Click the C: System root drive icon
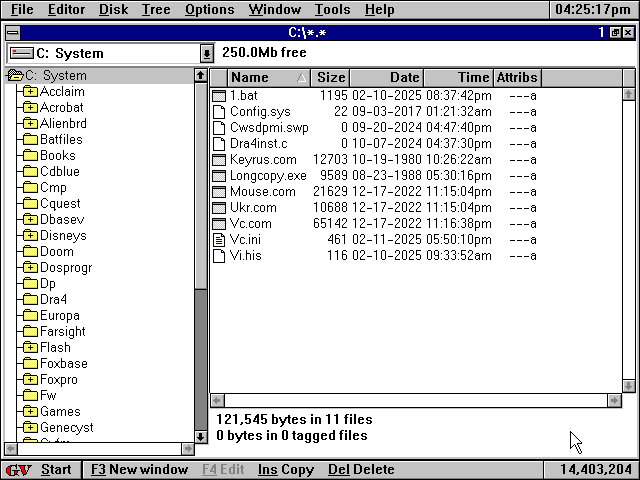Image resolution: width=640 pixels, height=480 pixels. tap(15, 76)
